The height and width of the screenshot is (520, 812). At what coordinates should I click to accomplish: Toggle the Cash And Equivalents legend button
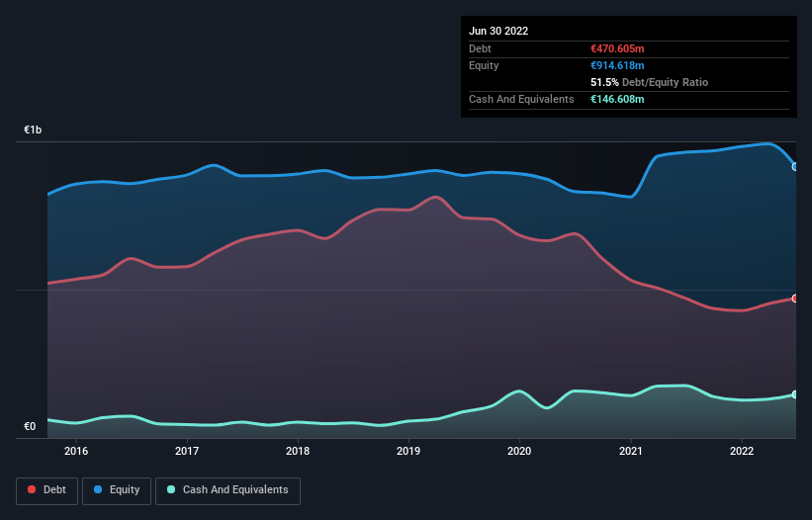227,490
